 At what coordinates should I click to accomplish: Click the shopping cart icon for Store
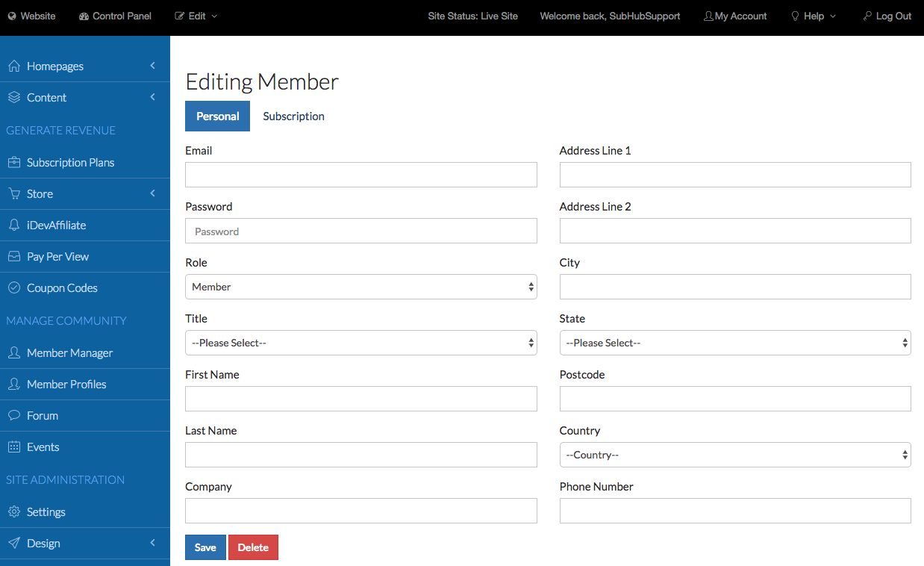pos(13,194)
